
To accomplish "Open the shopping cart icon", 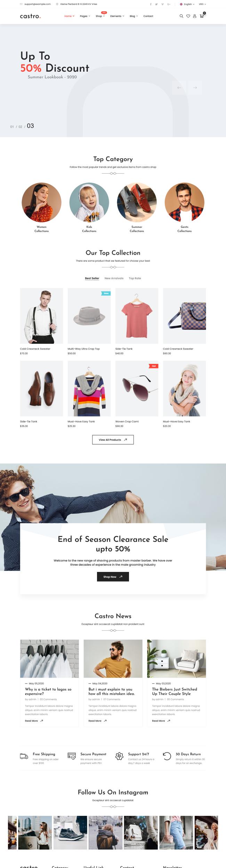I will click(x=202, y=16).
